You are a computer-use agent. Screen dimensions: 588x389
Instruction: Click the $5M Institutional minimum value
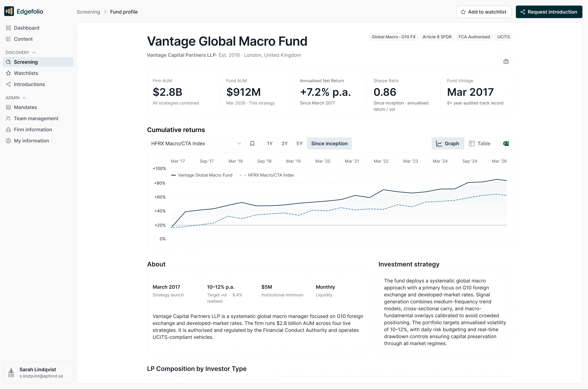coord(267,287)
